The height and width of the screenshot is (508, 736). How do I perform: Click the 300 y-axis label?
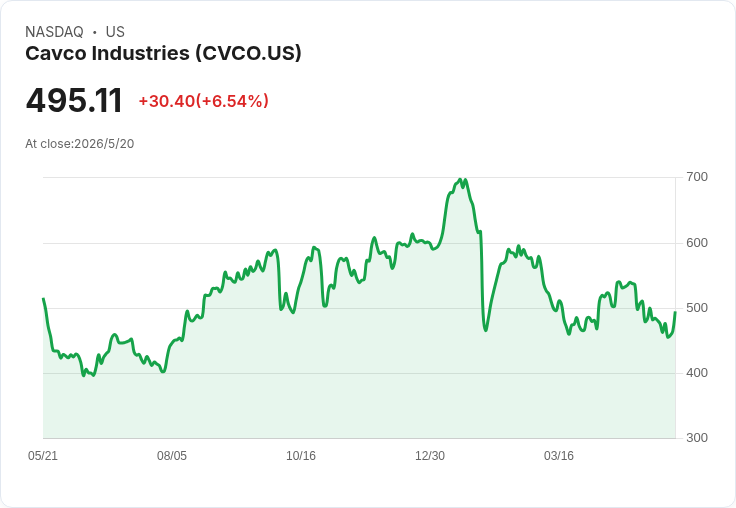(697, 438)
